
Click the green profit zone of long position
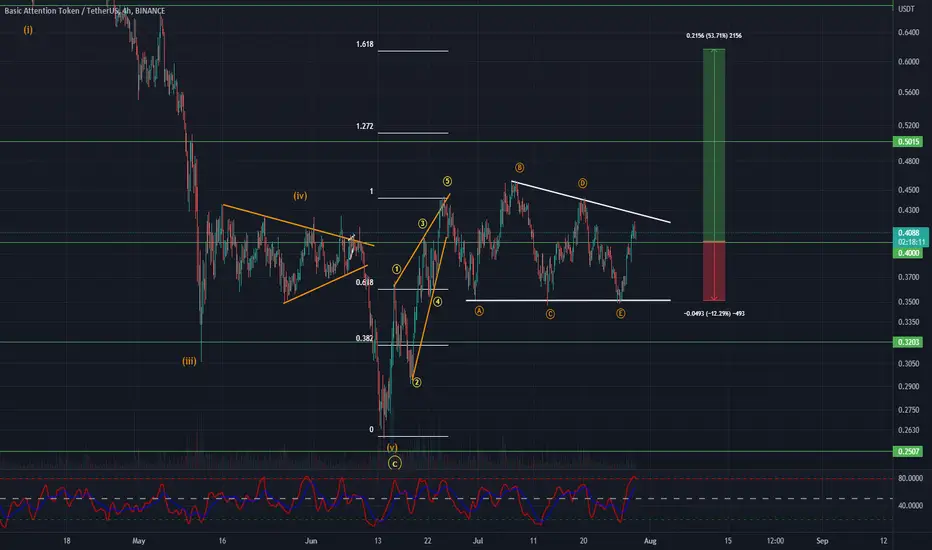click(x=714, y=145)
